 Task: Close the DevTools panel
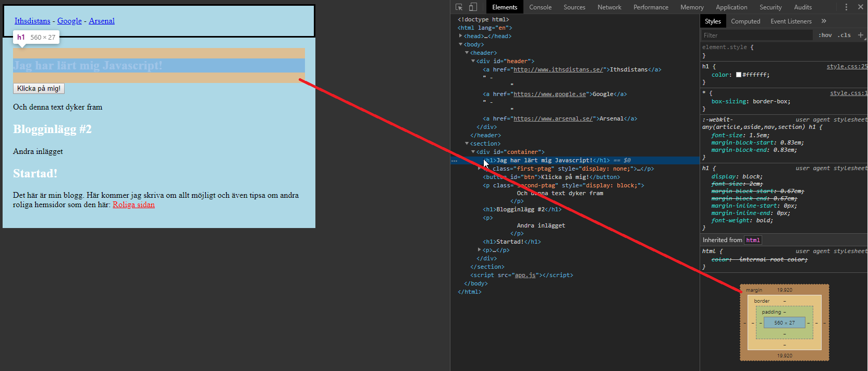(860, 7)
